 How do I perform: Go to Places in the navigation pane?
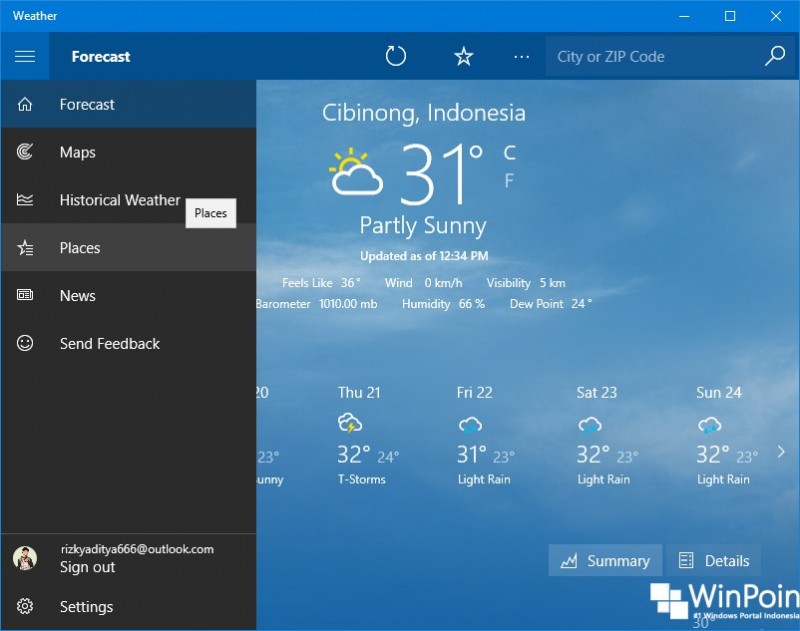pyautogui.click(x=80, y=248)
